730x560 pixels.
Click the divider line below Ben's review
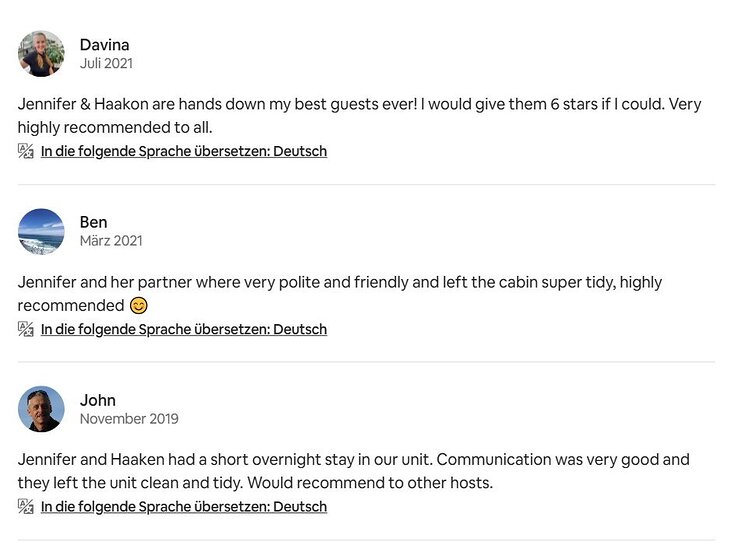pos(366,362)
